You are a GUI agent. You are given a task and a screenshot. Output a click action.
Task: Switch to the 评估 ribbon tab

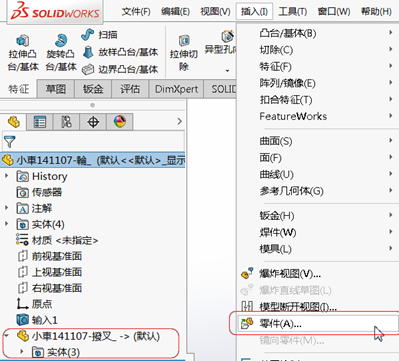coord(130,89)
